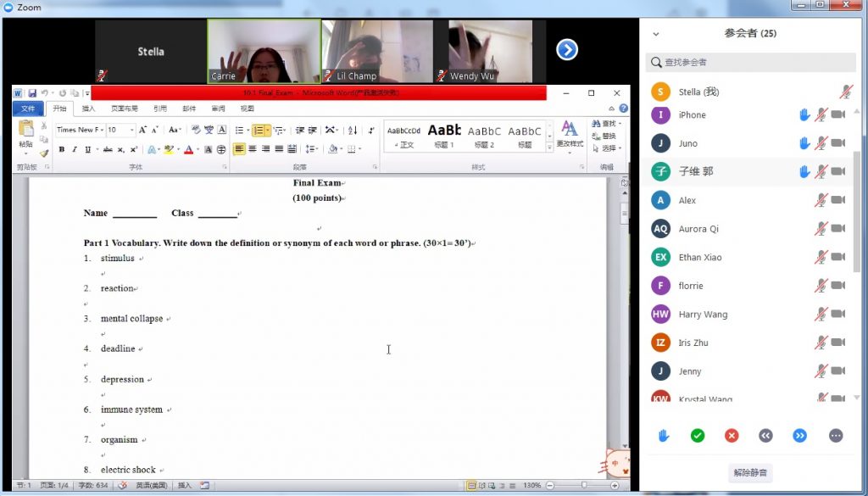Toggle underline formatting in Word ribbon
The height and width of the screenshot is (496, 868).
click(87, 149)
